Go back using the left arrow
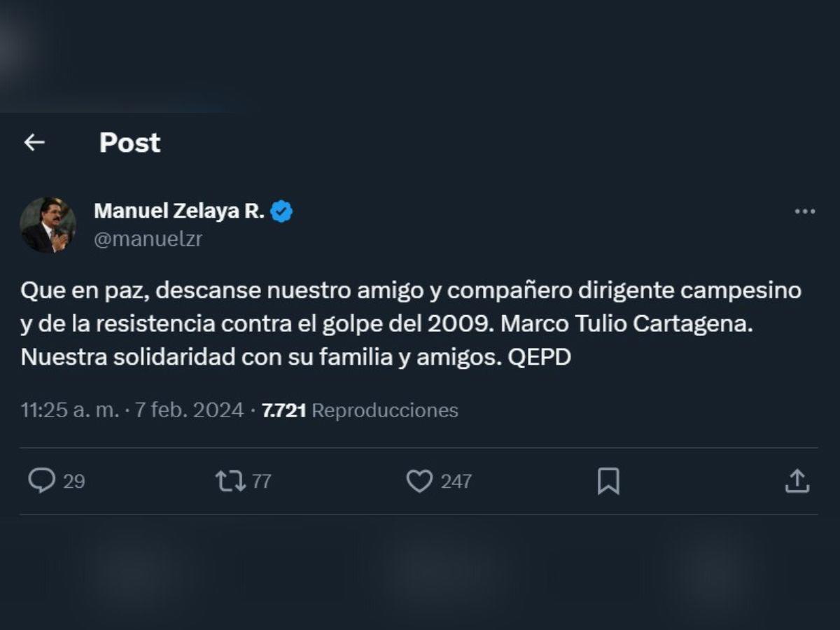 pos(34,143)
